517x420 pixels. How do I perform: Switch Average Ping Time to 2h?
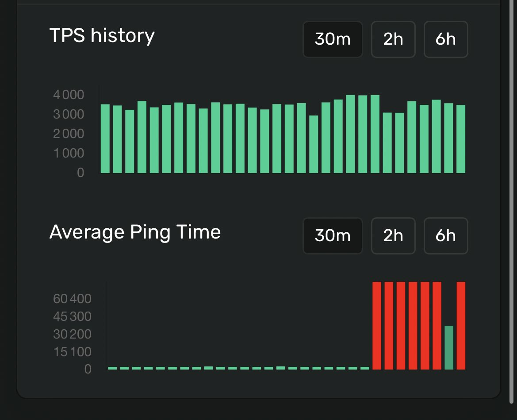(x=393, y=235)
